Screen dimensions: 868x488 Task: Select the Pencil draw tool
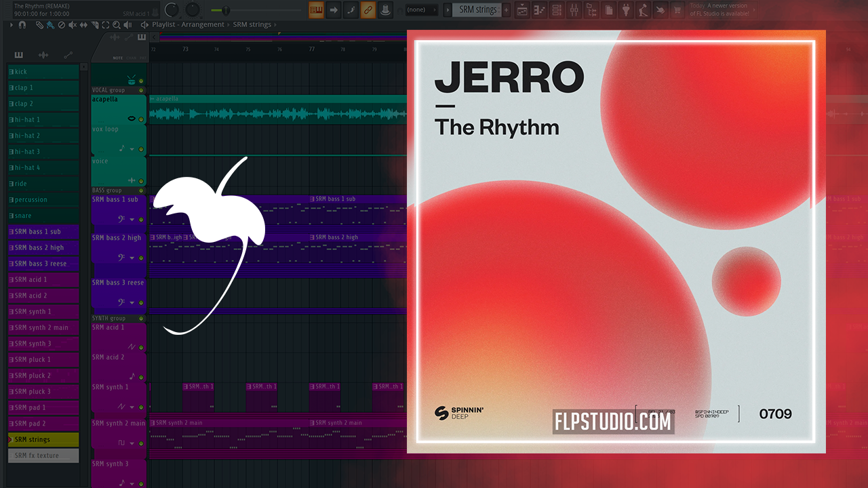(40, 24)
